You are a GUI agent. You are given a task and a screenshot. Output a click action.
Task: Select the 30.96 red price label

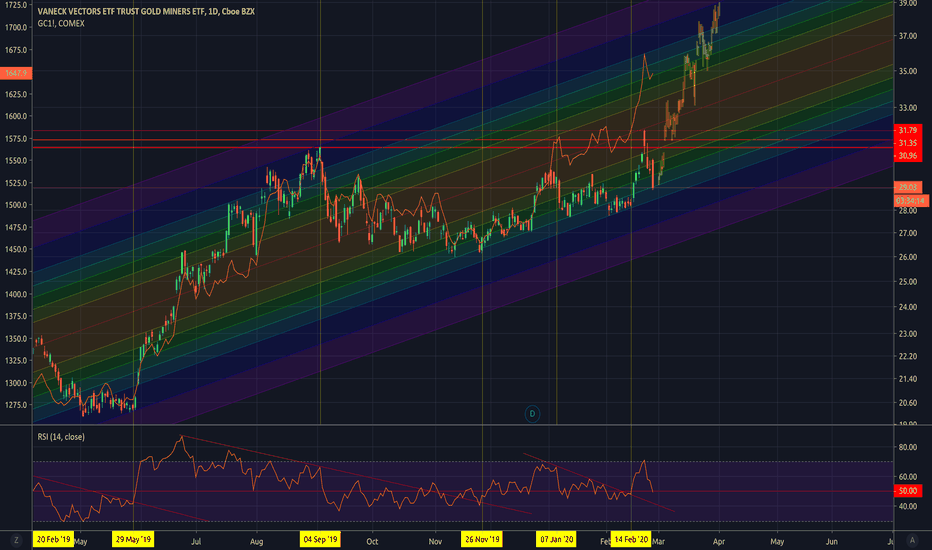pos(908,156)
